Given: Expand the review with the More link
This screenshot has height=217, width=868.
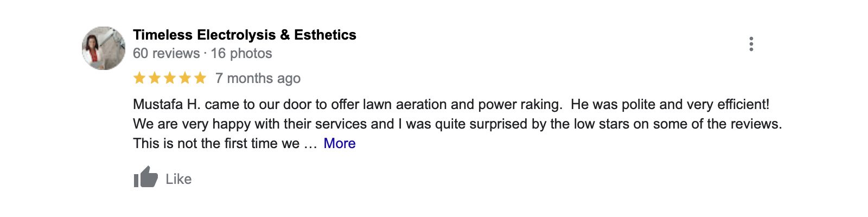Looking at the screenshot, I should pyautogui.click(x=340, y=143).
